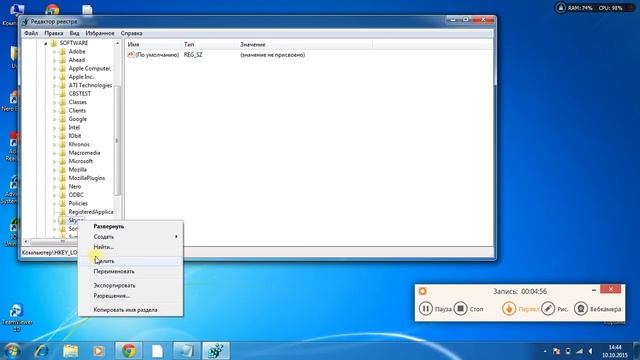Select the ODBC folder icon
Viewport: 640px width, 360px height.
click(62, 195)
